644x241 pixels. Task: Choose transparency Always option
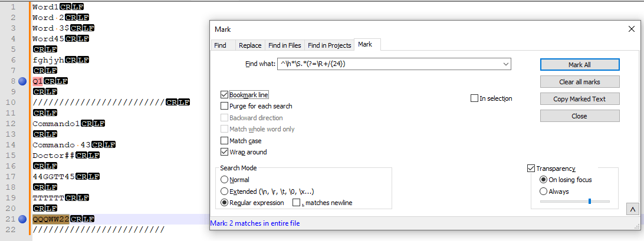[543, 192]
